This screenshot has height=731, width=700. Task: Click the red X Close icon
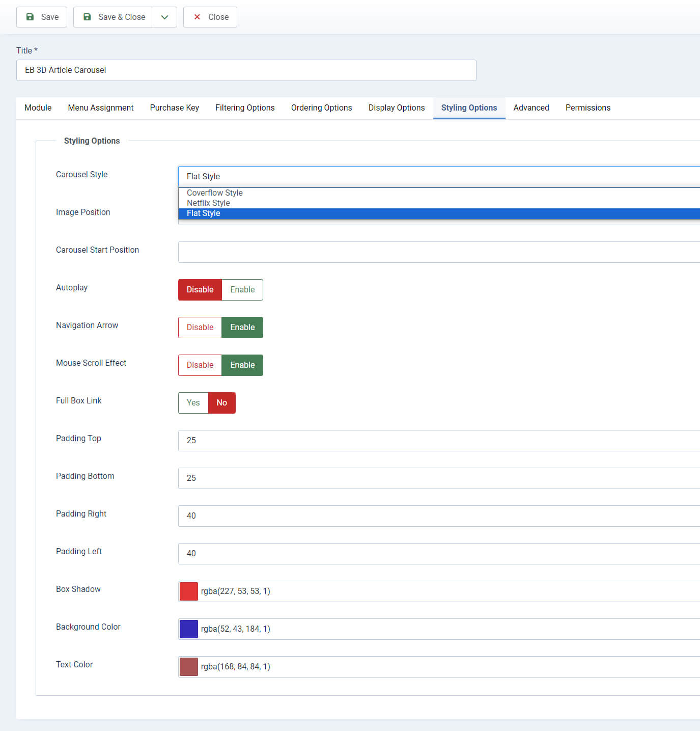pos(197,17)
